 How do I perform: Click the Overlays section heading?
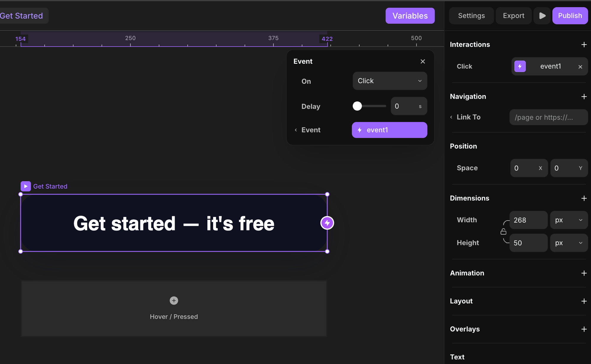click(465, 329)
